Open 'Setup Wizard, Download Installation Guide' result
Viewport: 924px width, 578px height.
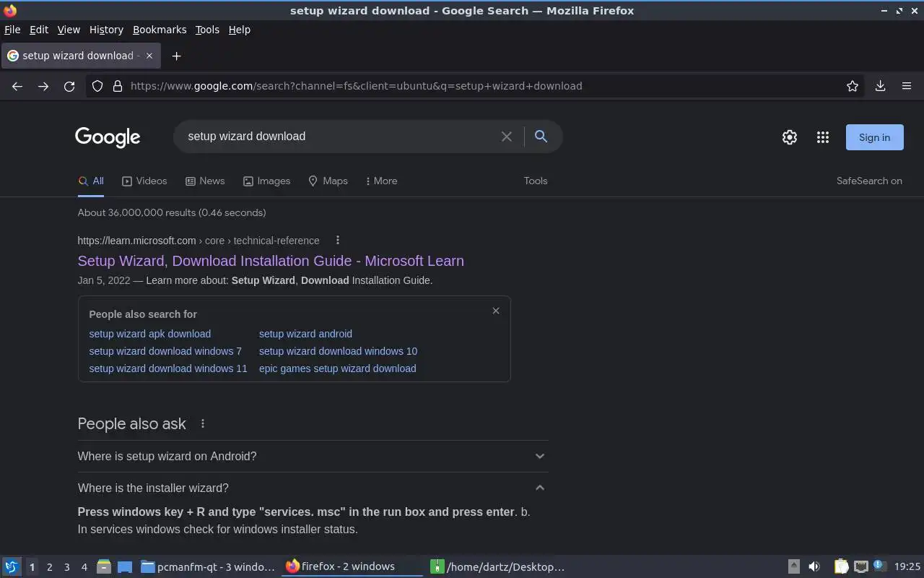click(x=271, y=261)
